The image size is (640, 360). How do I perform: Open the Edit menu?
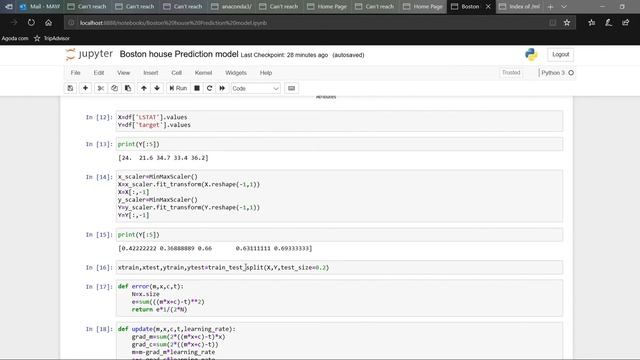(x=99, y=73)
